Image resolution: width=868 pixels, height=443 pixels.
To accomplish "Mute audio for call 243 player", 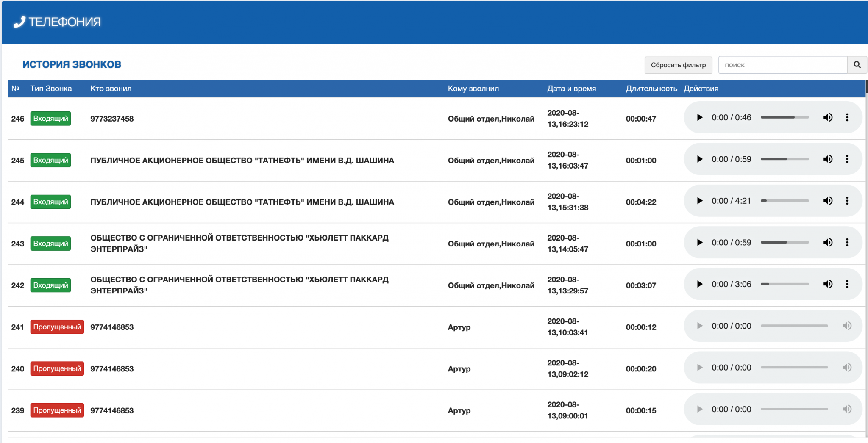I will pos(828,242).
